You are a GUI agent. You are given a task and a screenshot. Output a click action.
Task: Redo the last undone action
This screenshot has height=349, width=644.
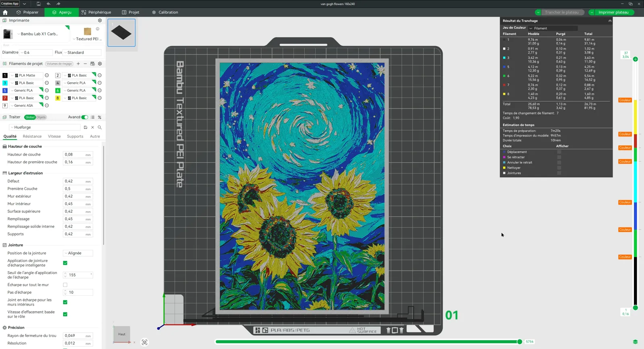coord(58,4)
